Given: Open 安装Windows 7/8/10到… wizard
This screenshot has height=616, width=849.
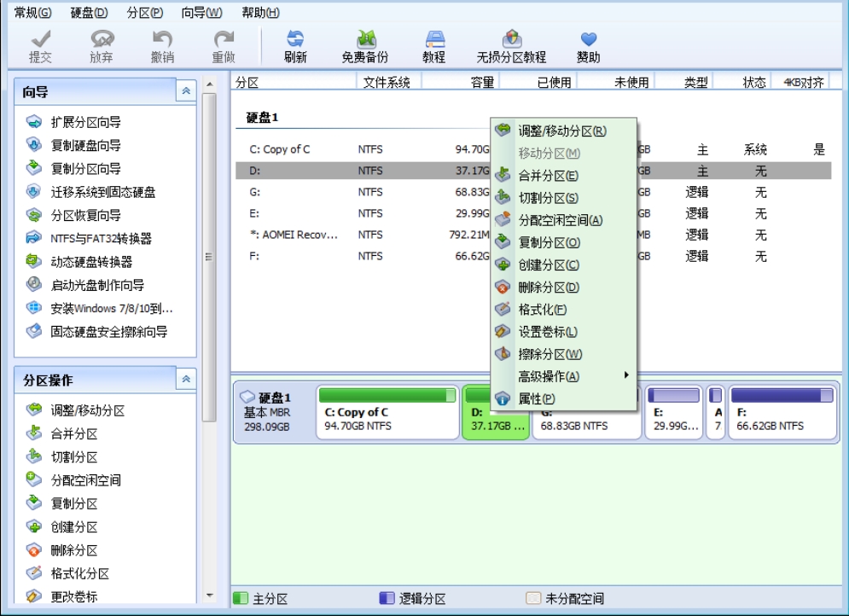Looking at the screenshot, I should (100, 309).
